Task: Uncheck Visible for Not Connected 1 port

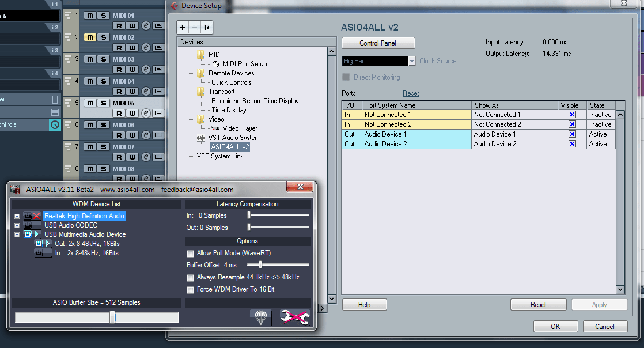Action: tap(571, 114)
